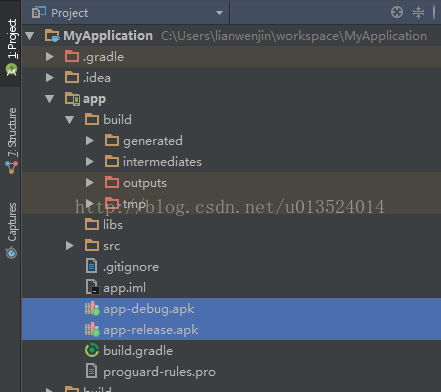Click the generated folder icon
This screenshot has width=441, height=392.
point(112,140)
